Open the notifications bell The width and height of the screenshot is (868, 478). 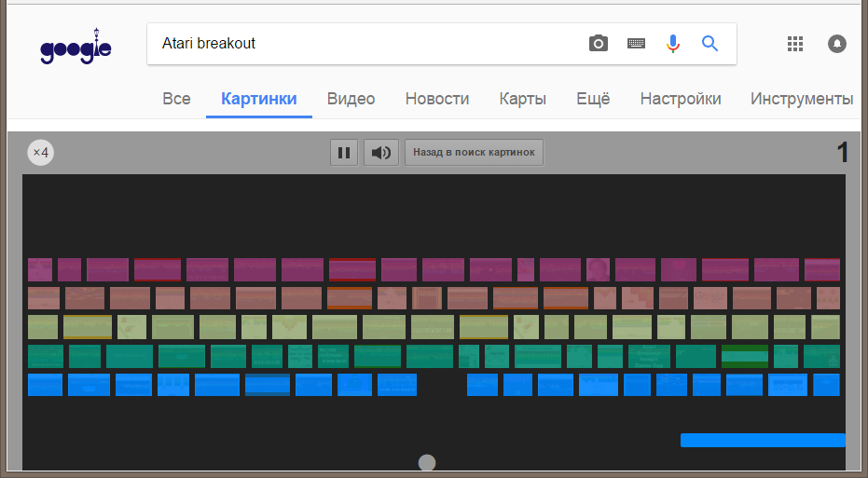837,43
